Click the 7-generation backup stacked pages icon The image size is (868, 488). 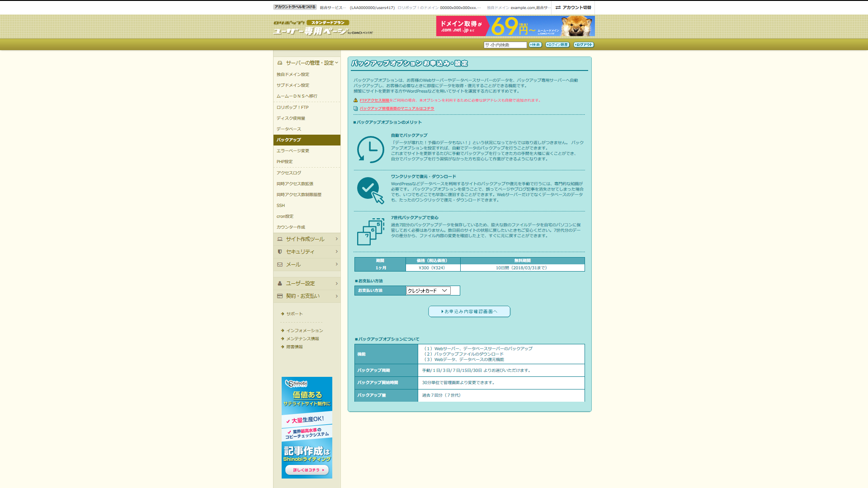(x=370, y=232)
